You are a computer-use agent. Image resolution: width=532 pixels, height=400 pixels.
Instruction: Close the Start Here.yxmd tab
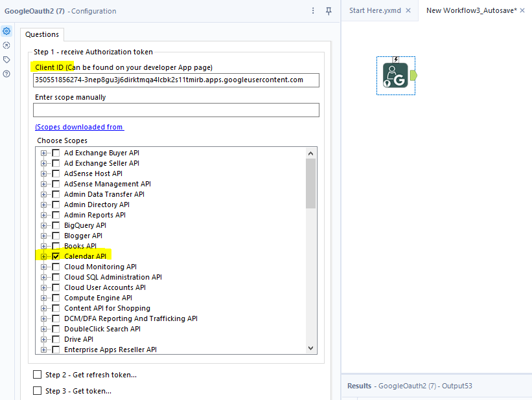(408, 10)
